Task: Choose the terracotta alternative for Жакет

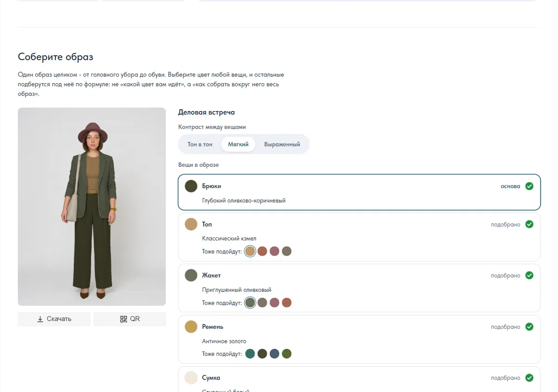Action: pos(286,303)
